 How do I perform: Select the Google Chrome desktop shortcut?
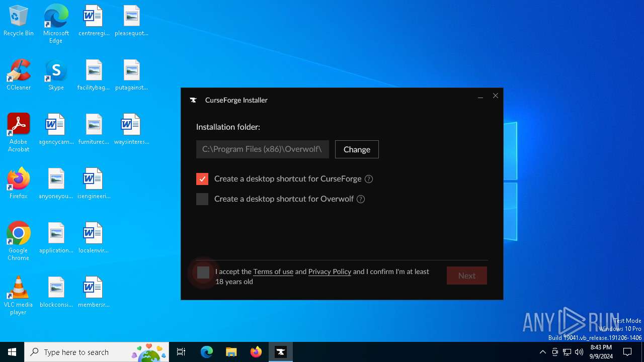(x=19, y=241)
